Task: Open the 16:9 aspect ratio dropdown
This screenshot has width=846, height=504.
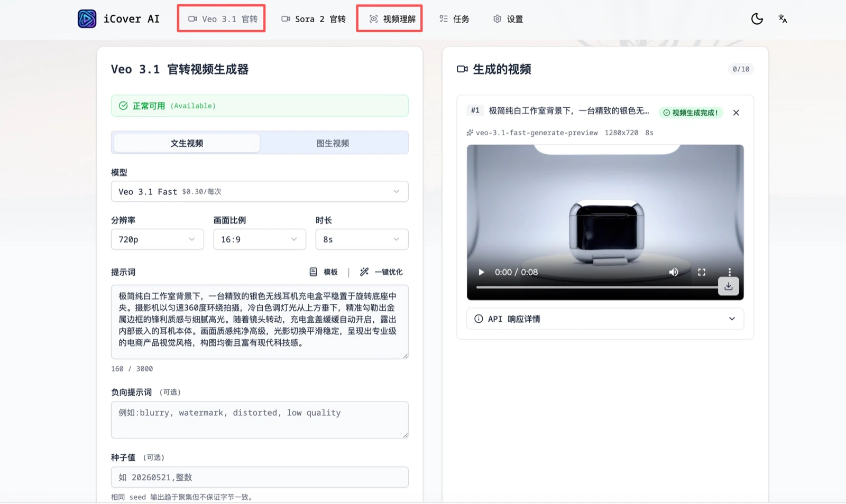Action: (x=260, y=239)
